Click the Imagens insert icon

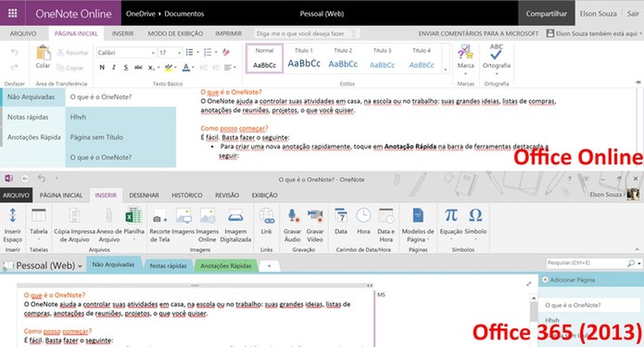[183, 215]
